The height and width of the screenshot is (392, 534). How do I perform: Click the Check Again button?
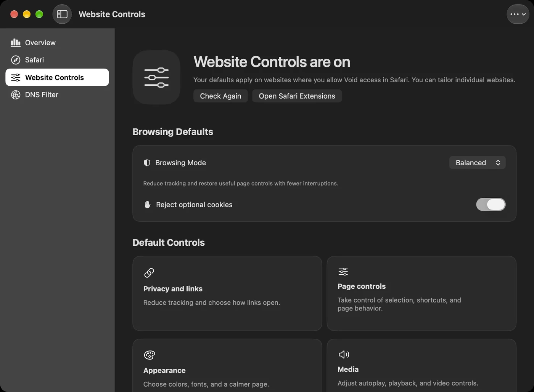pos(220,96)
